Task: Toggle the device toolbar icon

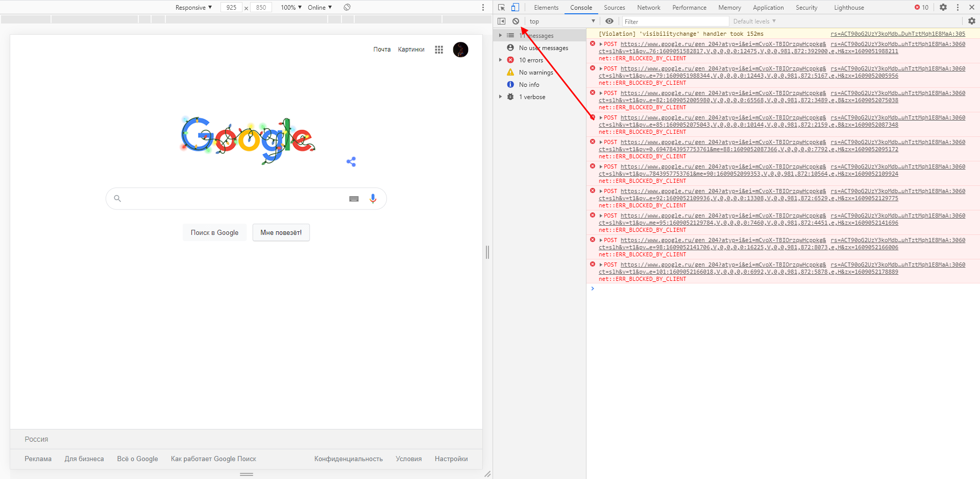Action: pos(515,7)
